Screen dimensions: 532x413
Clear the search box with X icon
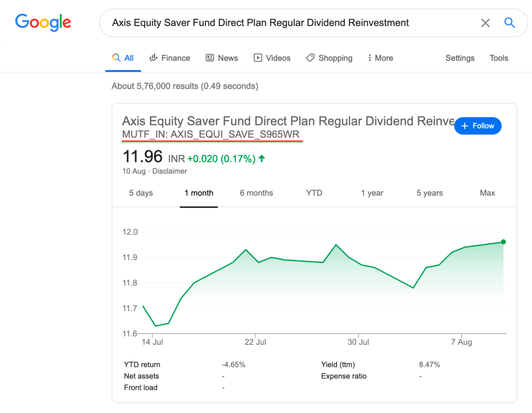[x=485, y=23]
